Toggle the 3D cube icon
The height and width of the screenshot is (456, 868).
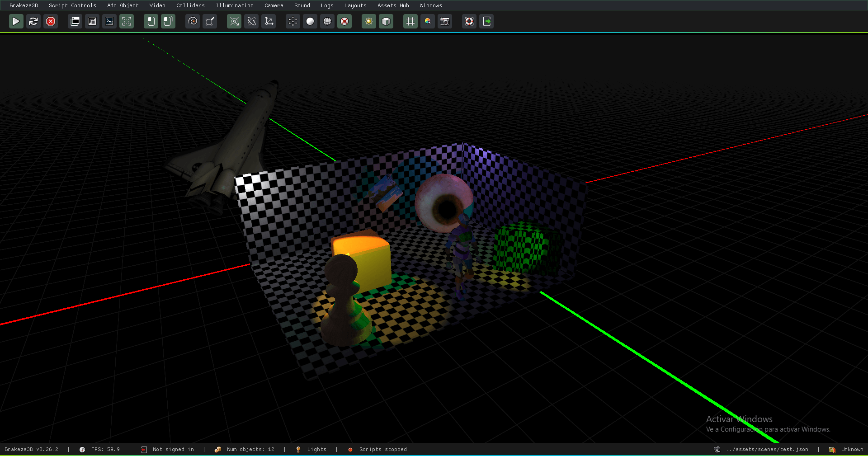(x=386, y=21)
